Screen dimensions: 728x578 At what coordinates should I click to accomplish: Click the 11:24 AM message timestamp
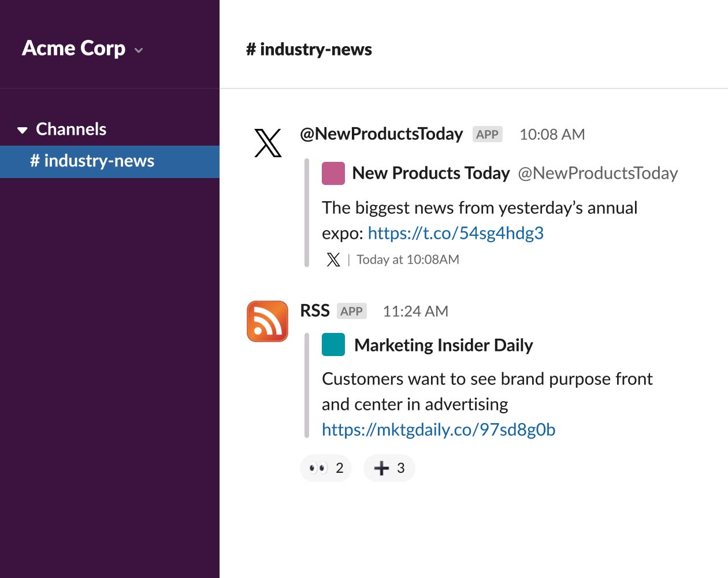click(415, 312)
